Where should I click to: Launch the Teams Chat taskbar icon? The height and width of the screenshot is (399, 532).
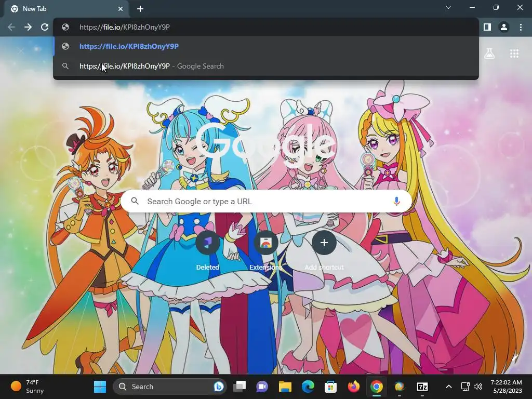pyautogui.click(x=262, y=387)
